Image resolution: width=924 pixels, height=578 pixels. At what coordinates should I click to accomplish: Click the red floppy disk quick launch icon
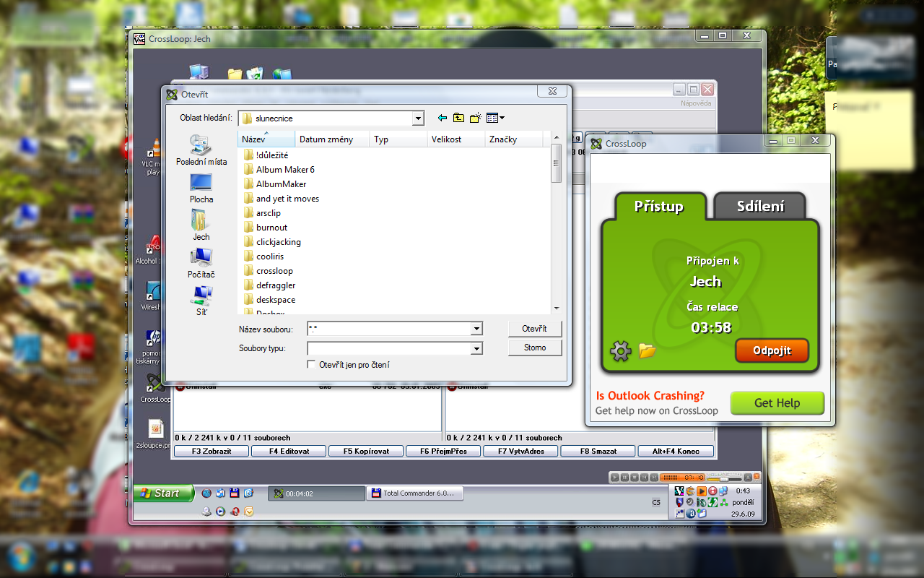(234, 493)
